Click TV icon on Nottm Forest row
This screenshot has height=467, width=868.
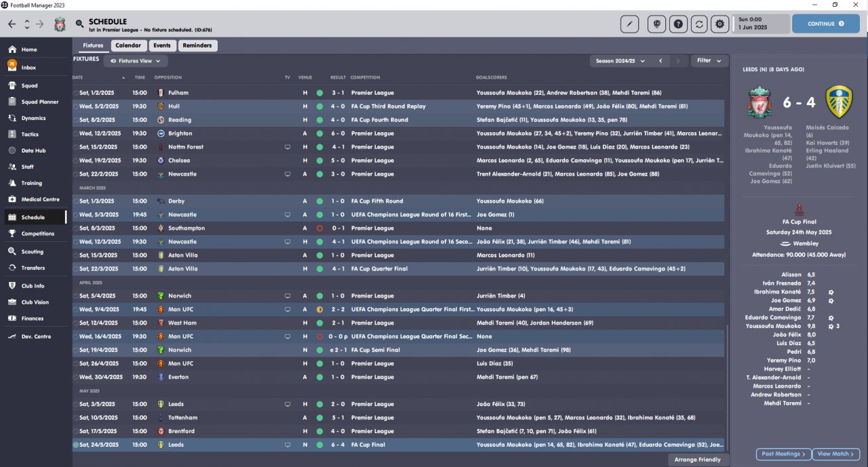tap(288, 147)
